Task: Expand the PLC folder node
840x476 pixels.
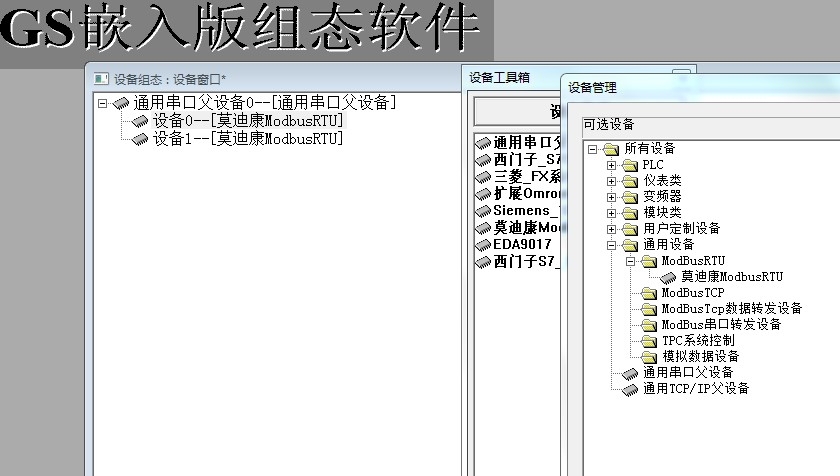Action: pos(611,165)
